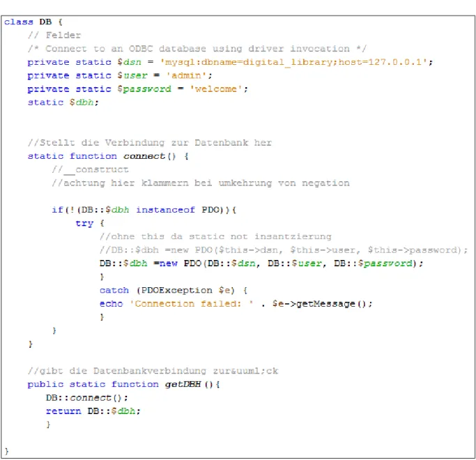Click the commented-out '$this->dsn' PDO line
This screenshot has width=476, height=460.
[284, 250]
